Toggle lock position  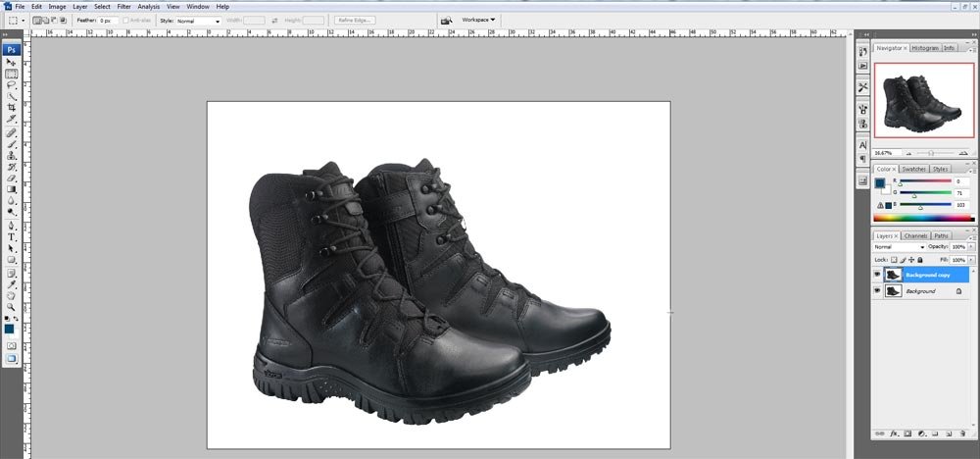pos(911,260)
